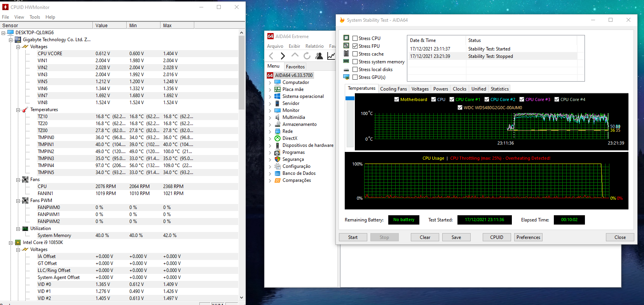Select the CPU VCORE row in HWMonitor
Image resolution: width=644 pixels, height=305 pixels.
tap(119, 54)
